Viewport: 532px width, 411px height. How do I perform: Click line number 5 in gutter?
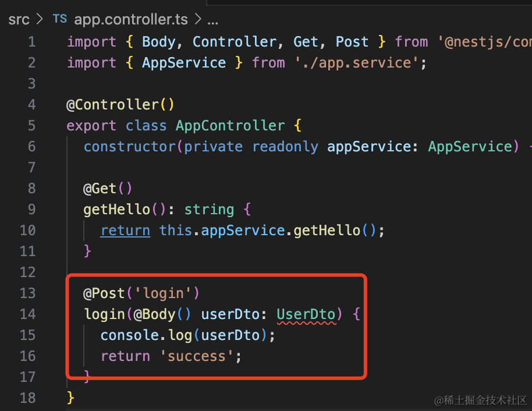coord(31,126)
